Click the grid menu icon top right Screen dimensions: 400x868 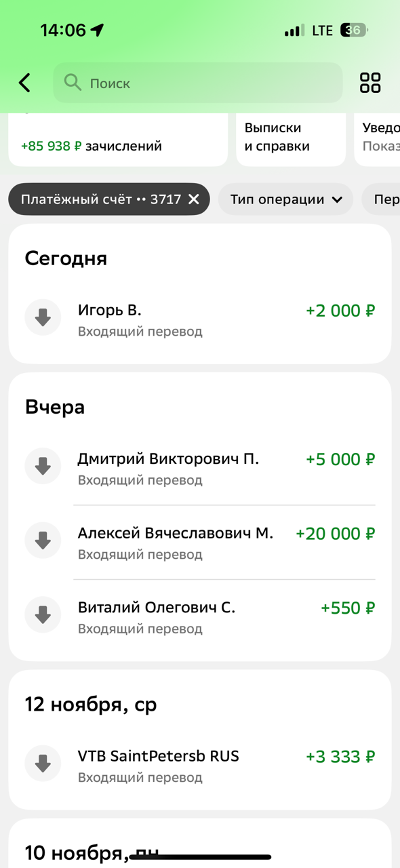click(x=369, y=83)
